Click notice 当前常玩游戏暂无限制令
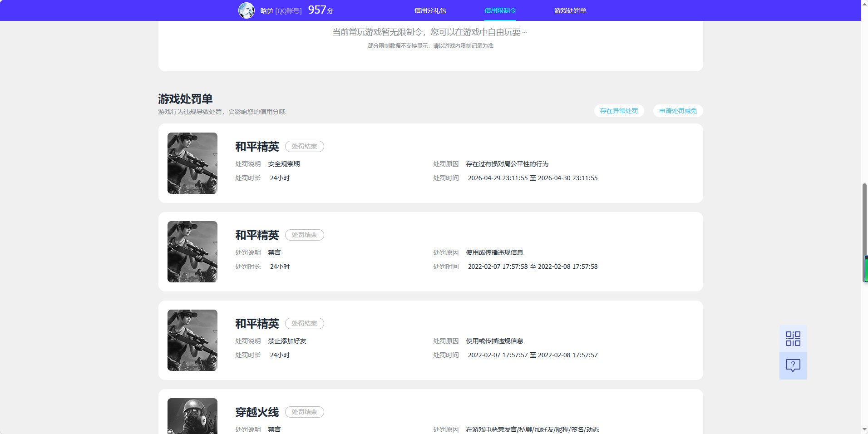 coord(430,32)
